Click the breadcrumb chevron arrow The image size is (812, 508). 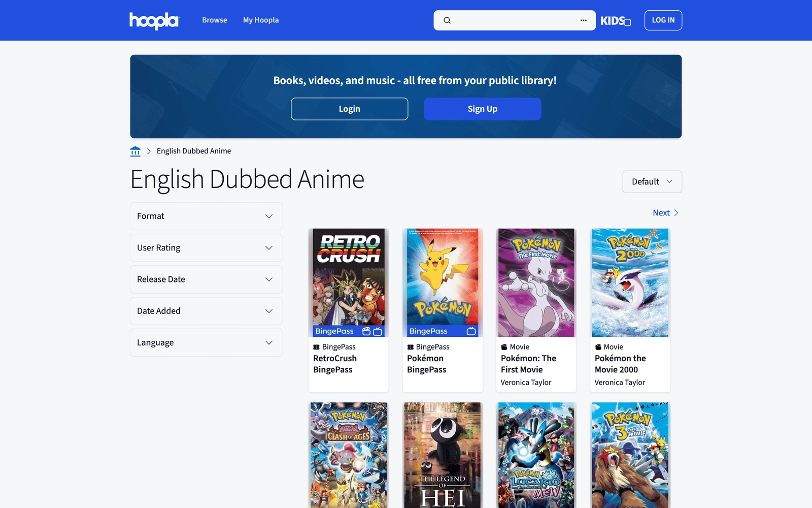pos(149,151)
